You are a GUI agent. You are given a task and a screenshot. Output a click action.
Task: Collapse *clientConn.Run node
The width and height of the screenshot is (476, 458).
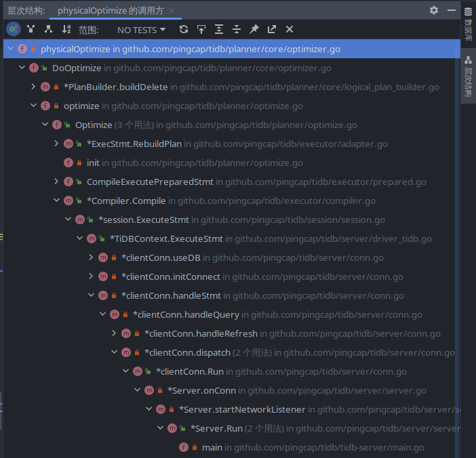[126, 371]
